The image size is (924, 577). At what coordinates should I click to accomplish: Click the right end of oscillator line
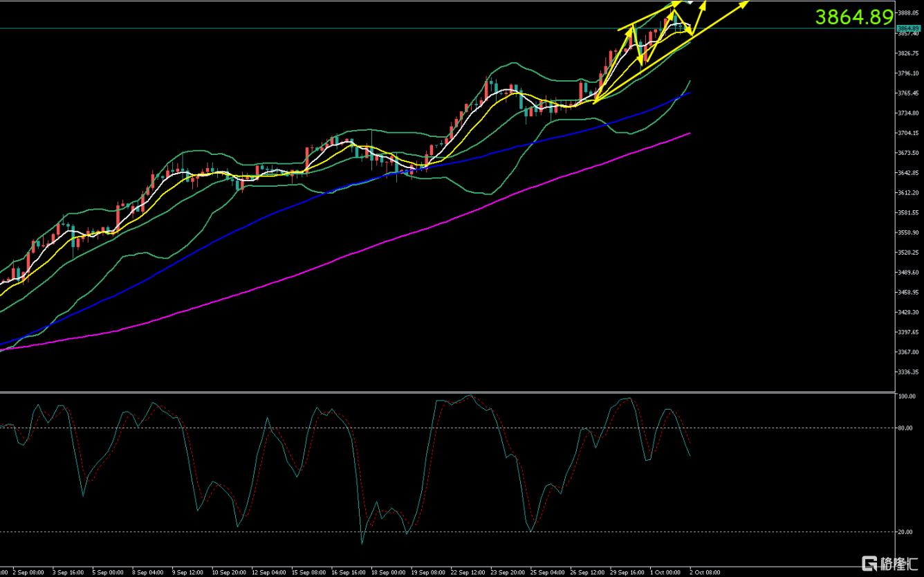(690, 455)
